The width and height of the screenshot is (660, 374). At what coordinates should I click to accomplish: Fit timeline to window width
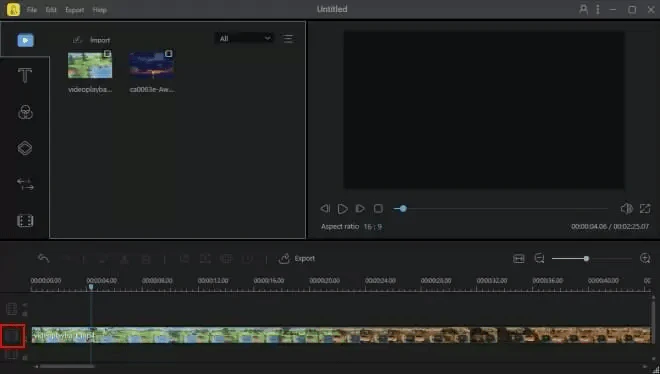tap(519, 258)
